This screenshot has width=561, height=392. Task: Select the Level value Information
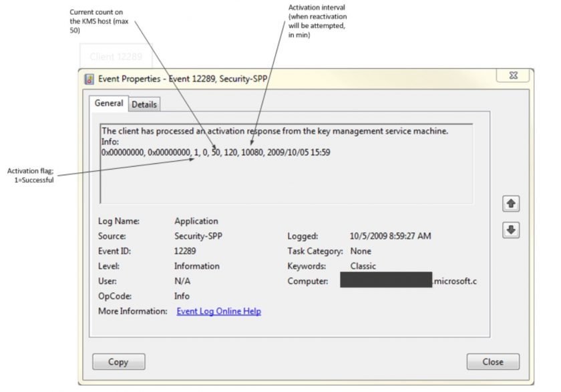click(x=197, y=266)
